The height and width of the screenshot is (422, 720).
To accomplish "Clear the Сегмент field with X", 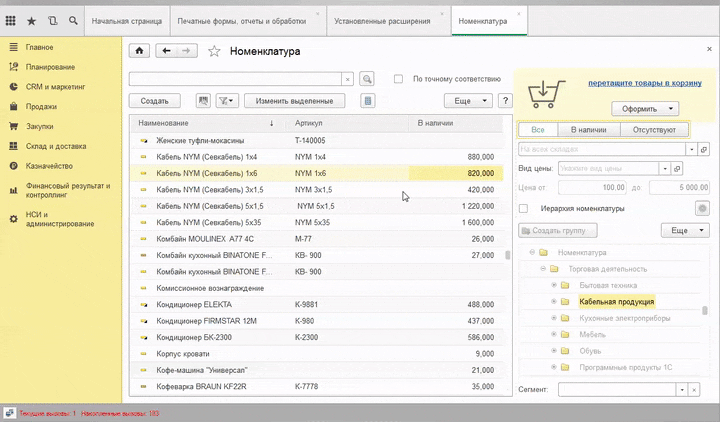I will [x=694, y=389].
